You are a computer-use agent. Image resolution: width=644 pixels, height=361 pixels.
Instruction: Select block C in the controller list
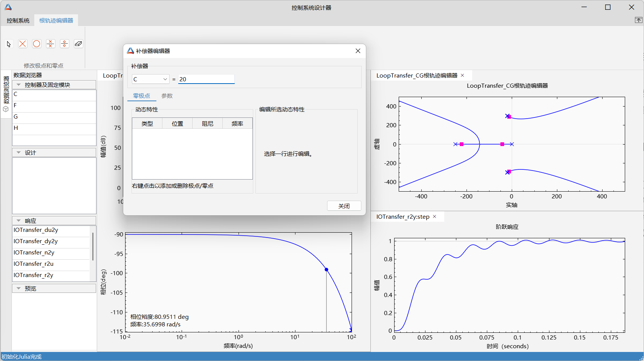point(54,95)
